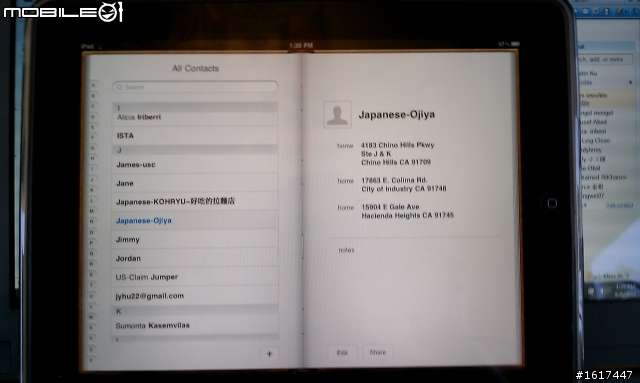Viewport: 640px width, 383px height.
Task: Open the jyhu22@gmail.com contact
Action: point(195,296)
